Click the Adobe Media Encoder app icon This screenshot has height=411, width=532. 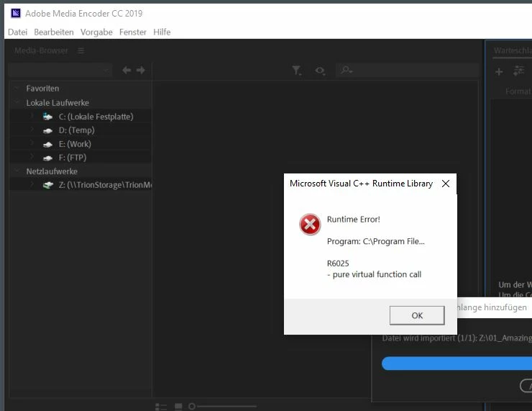click(16, 13)
